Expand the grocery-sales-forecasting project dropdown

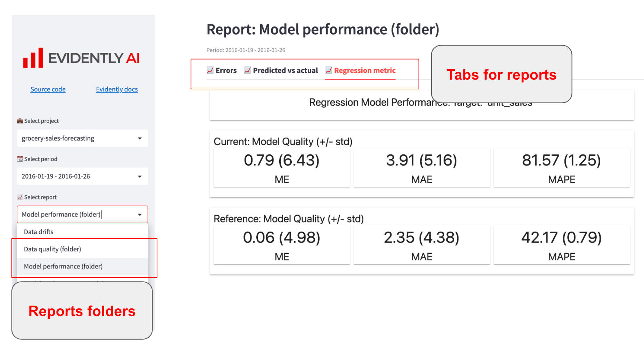click(140, 138)
